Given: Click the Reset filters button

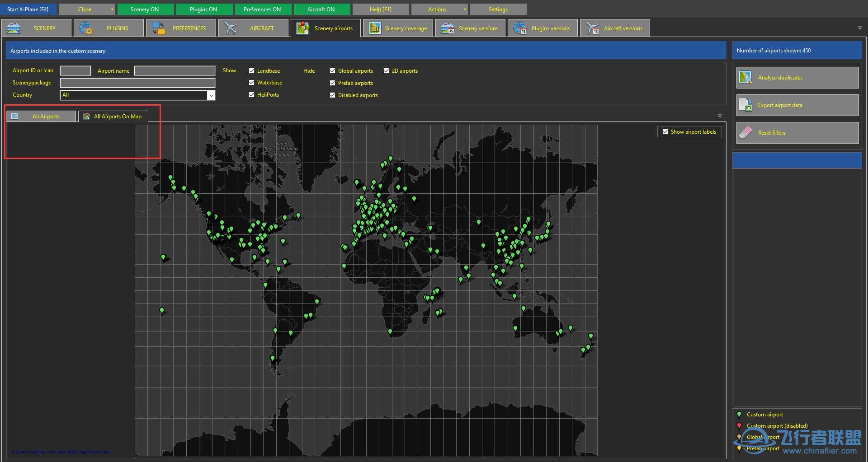Looking at the screenshot, I should [797, 133].
